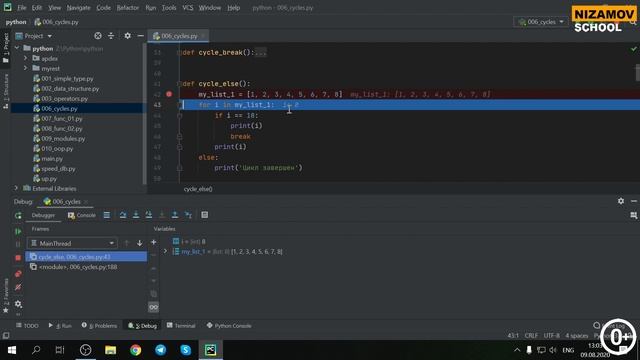
Task: Expand the myrest folder
Action: pos(25,68)
